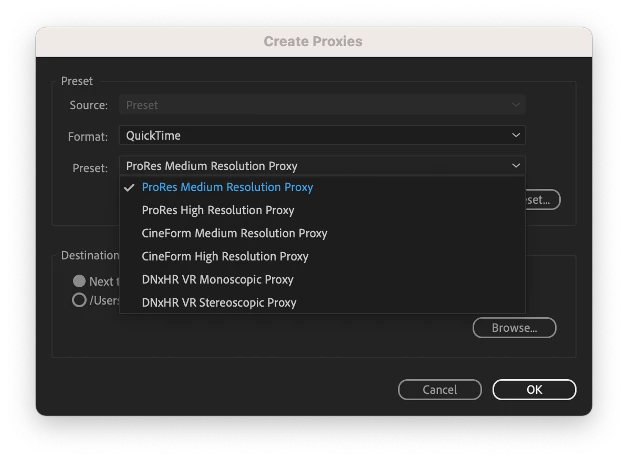Click the disabled Source dropdown

[x=322, y=105]
